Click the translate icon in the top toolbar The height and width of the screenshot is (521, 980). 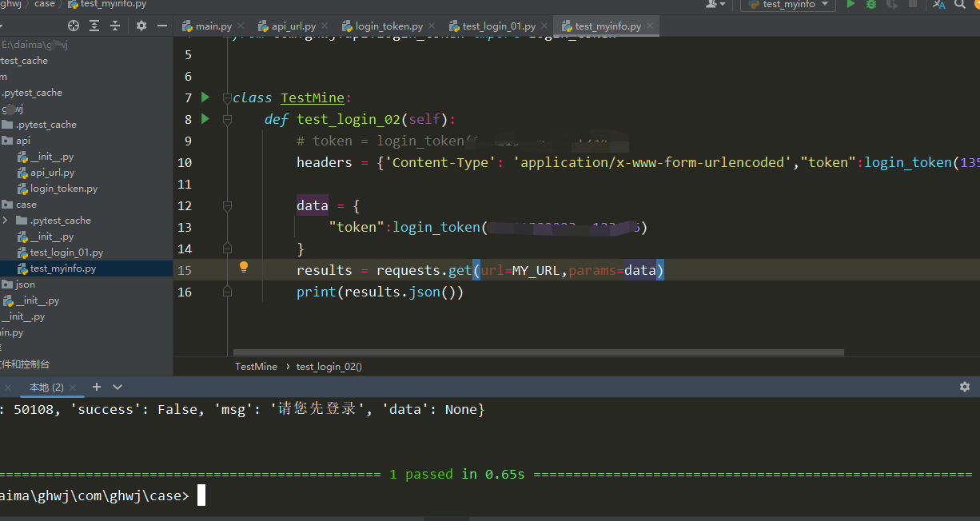[x=938, y=4]
